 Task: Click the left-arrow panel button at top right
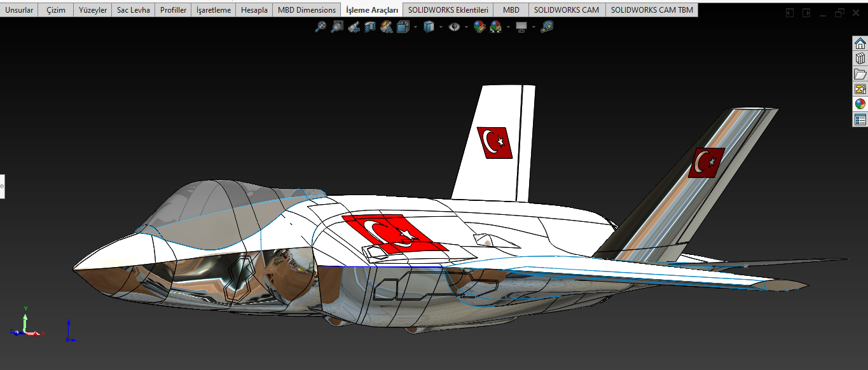(789, 12)
